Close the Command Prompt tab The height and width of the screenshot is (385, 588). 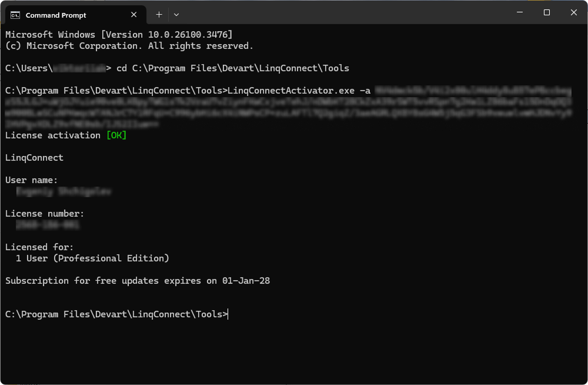pos(133,14)
